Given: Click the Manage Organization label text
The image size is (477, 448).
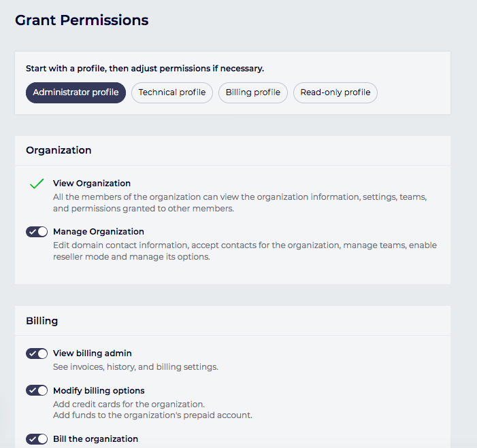Looking at the screenshot, I should [99, 232].
